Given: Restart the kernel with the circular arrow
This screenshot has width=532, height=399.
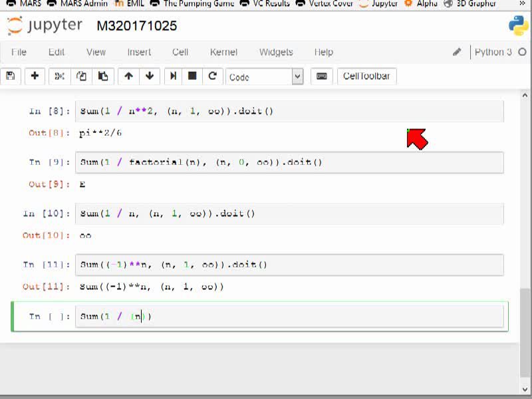Looking at the screenshot, I should 213,76.
